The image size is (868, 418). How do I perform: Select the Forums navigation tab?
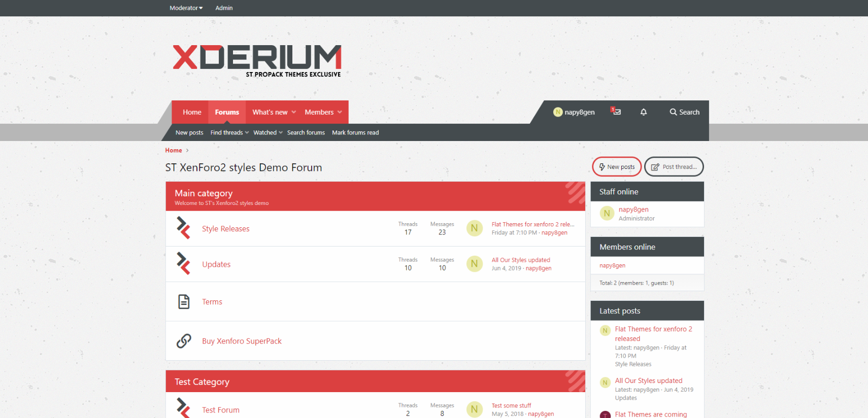coord(227,112)
